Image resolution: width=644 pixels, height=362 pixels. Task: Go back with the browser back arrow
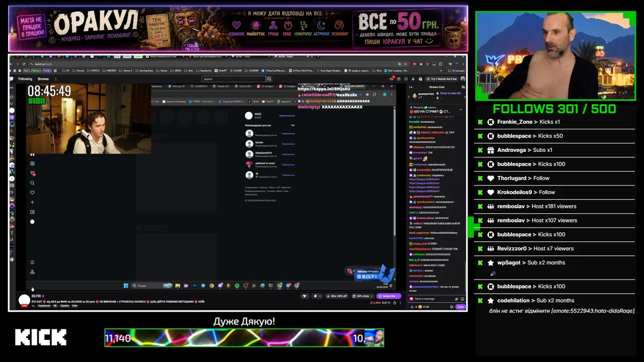click(12, 64)
